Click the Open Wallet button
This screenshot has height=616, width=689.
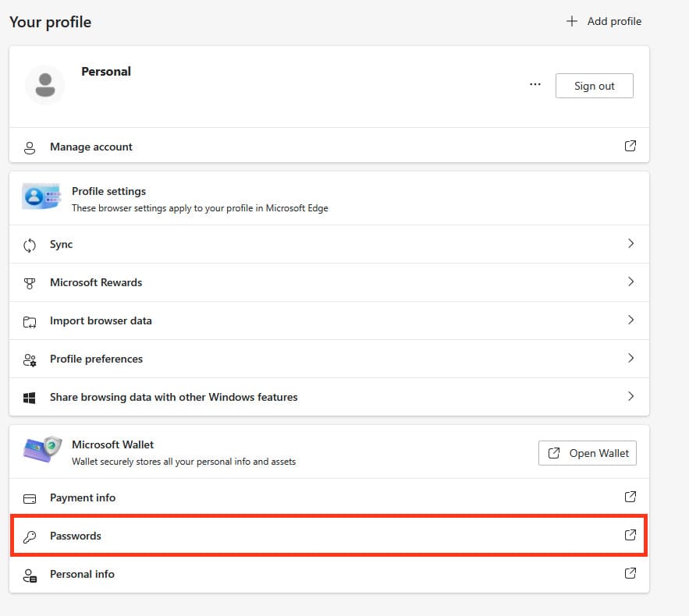[x=587, y=453]
